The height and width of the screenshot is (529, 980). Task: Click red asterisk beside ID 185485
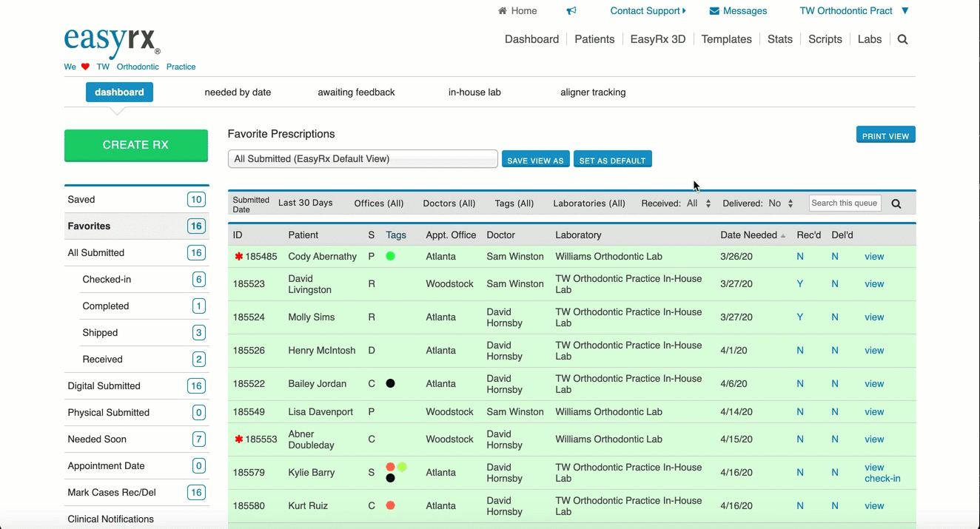(x=239, y=257)
